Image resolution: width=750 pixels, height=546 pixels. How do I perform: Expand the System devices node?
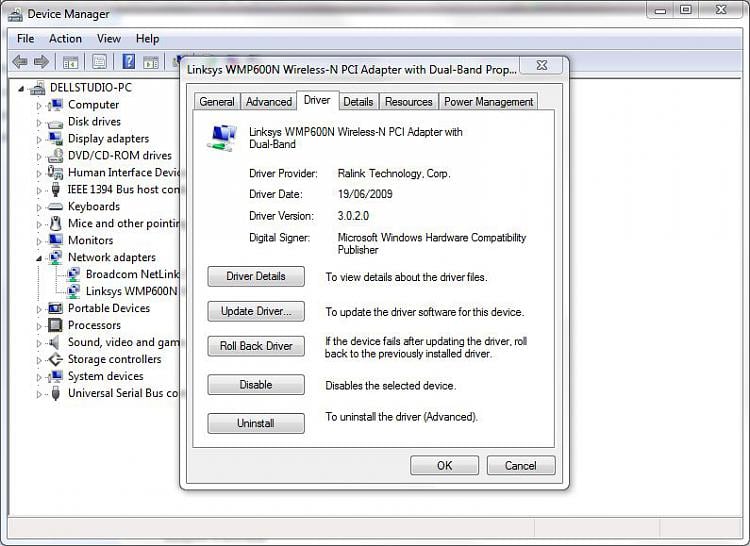tap(39, 377)
